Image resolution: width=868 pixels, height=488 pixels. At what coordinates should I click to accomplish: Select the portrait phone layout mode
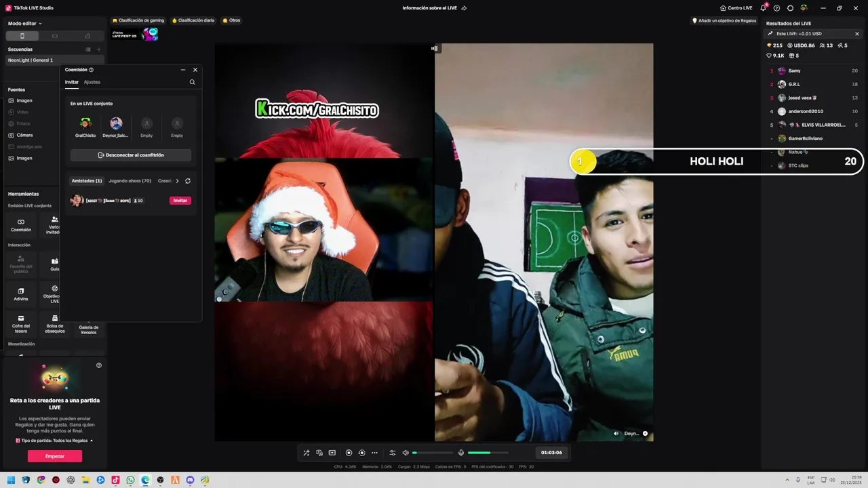22,36
